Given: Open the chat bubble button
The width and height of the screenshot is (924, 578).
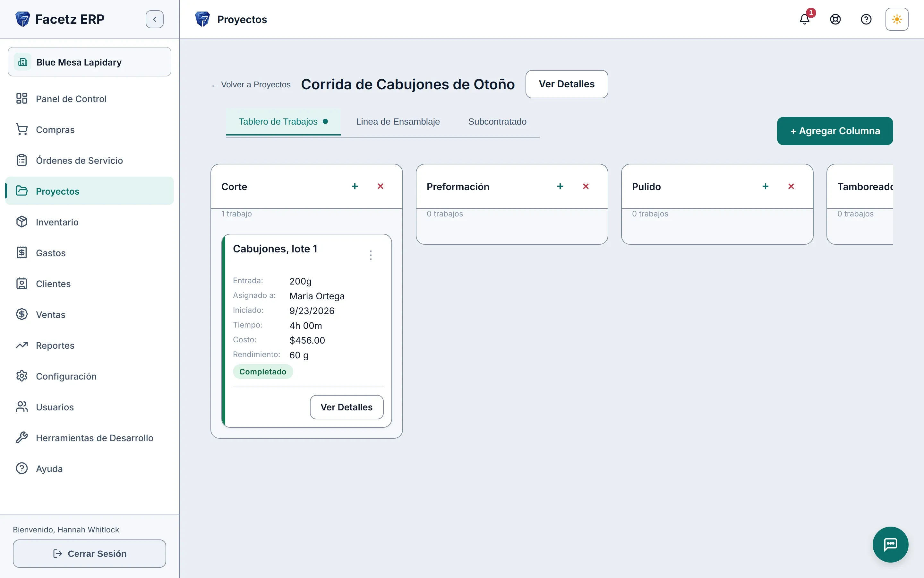Looking at the screenshot, I should pyautogui.click(x=890, y=544).
